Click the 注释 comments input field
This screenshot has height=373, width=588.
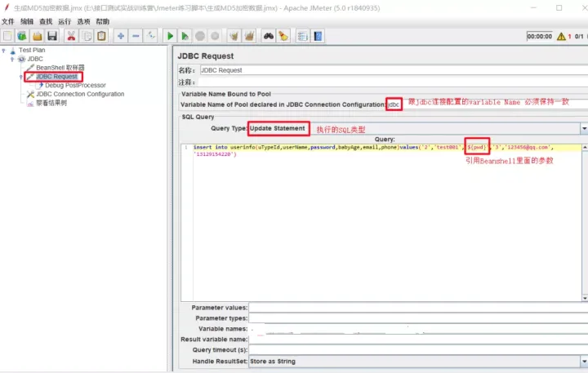[394, 82]
